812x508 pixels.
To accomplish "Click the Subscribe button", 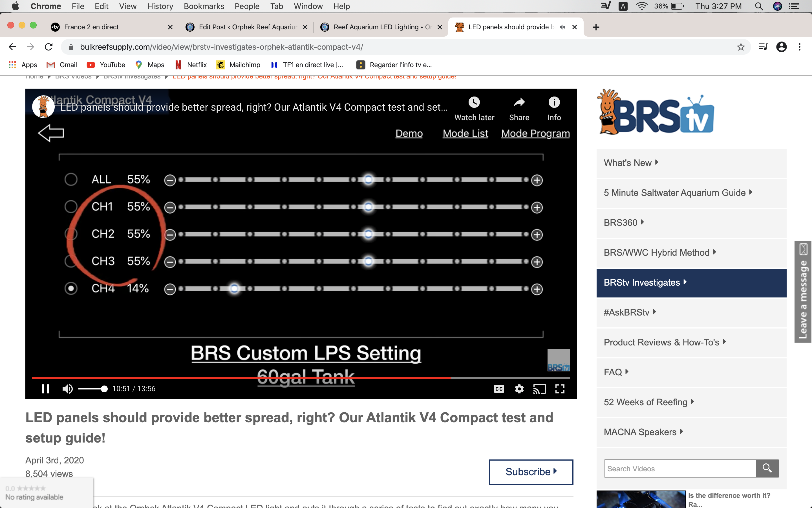I will click(531, 472).
